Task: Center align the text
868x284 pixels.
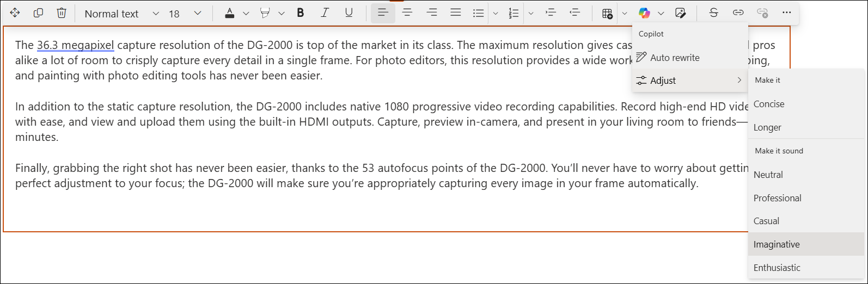Action: pos(407,13)
